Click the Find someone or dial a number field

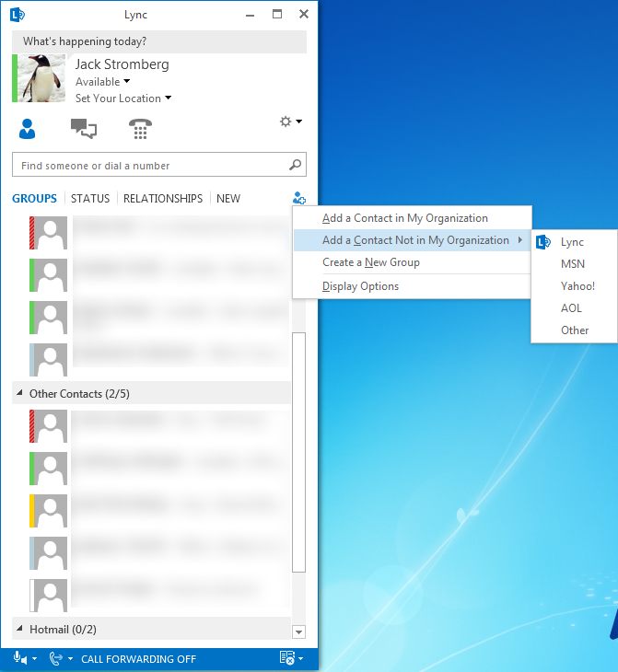[159, 165]
